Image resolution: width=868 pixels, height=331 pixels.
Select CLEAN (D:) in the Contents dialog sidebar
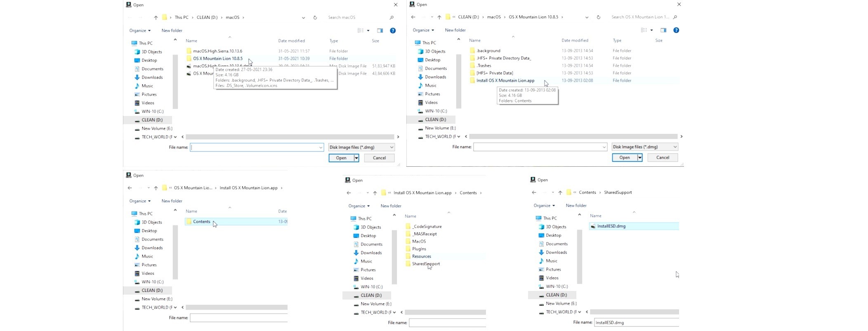tap(371, 296)
